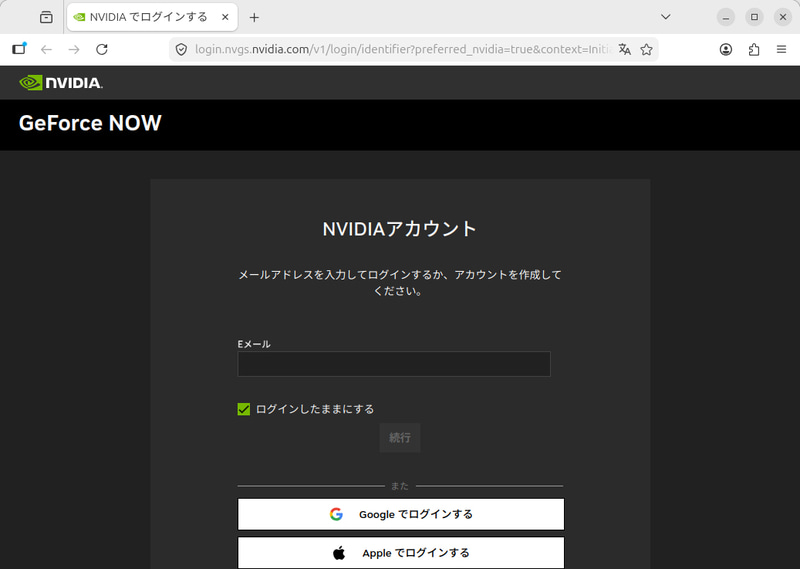Open the Firefox account icon
The image size is (800, 569).
pos(726,50)
